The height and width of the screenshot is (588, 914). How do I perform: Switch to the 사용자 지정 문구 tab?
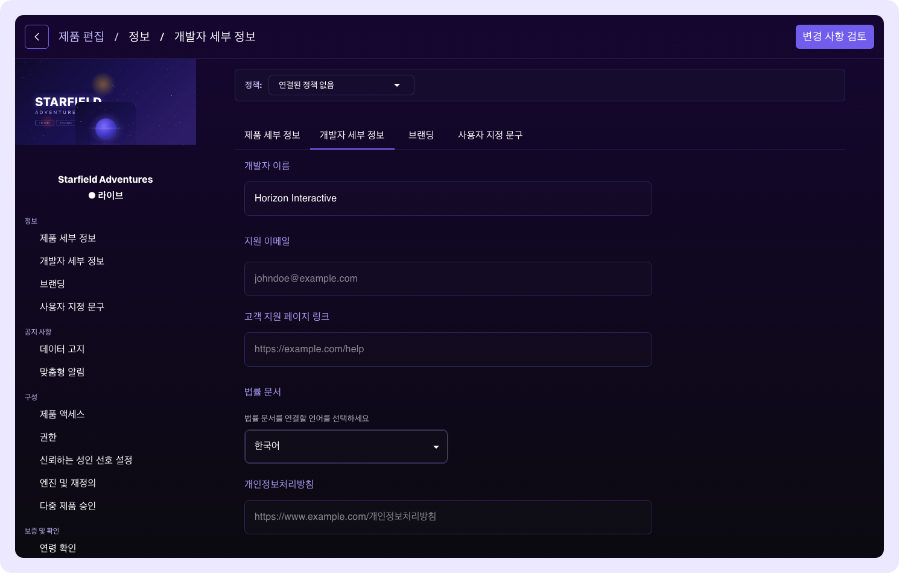[490, 135]
